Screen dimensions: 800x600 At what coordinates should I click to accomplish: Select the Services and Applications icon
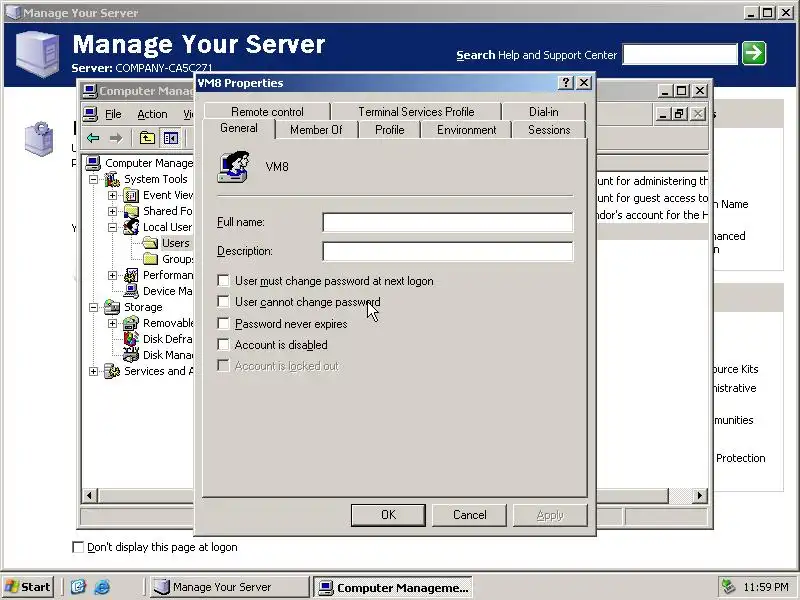[112, 371]
